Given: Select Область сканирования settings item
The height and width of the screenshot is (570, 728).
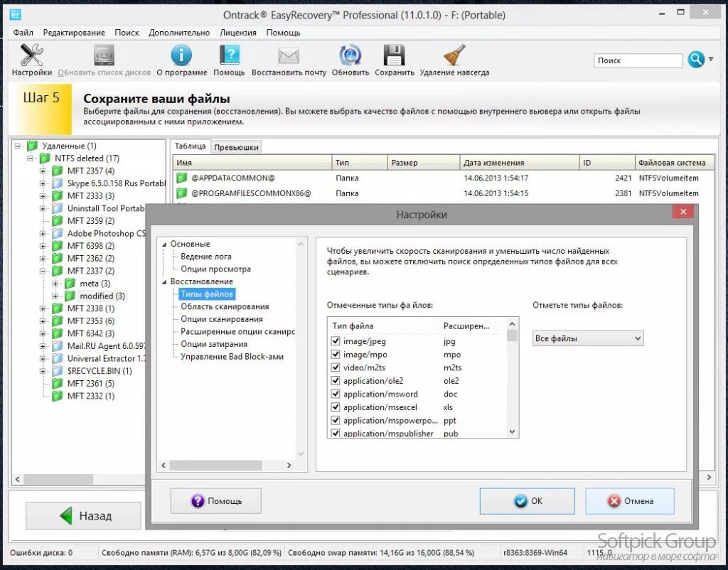Looking at the screenshot, I should coord(225,306).
